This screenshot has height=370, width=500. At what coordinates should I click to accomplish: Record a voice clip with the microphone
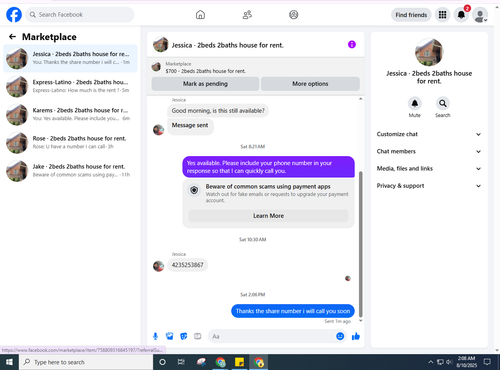click(x=155, y=336)
